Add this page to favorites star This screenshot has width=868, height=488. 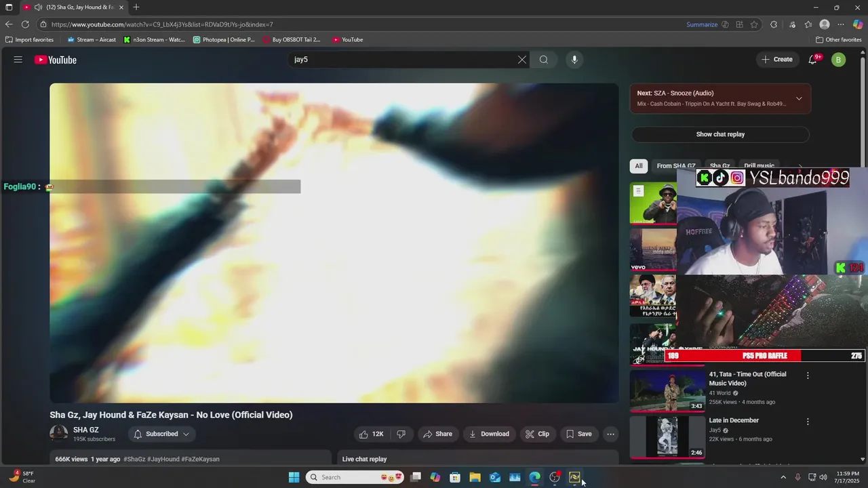pos(754,24)
